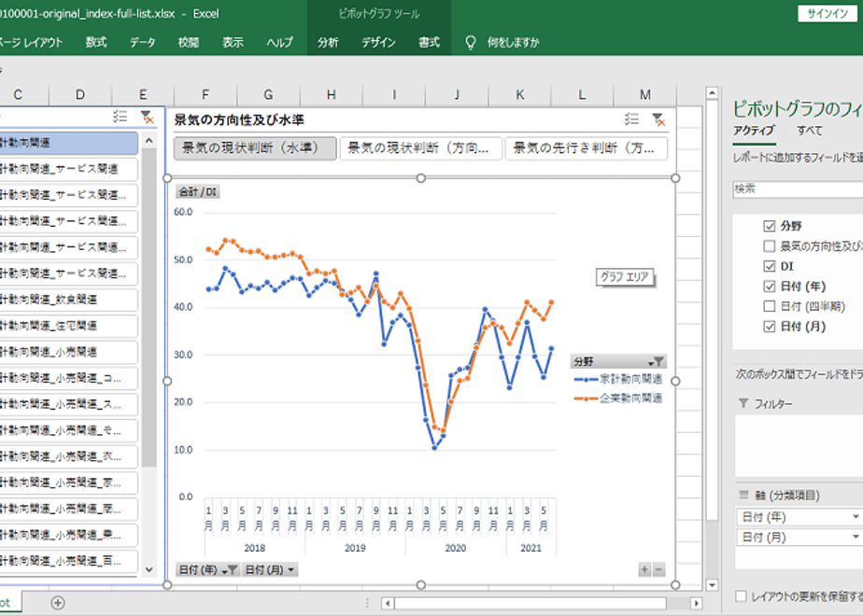Switch to the 表示 tab
This screenshot has width=863, height=616.
[x=233, y=42]
